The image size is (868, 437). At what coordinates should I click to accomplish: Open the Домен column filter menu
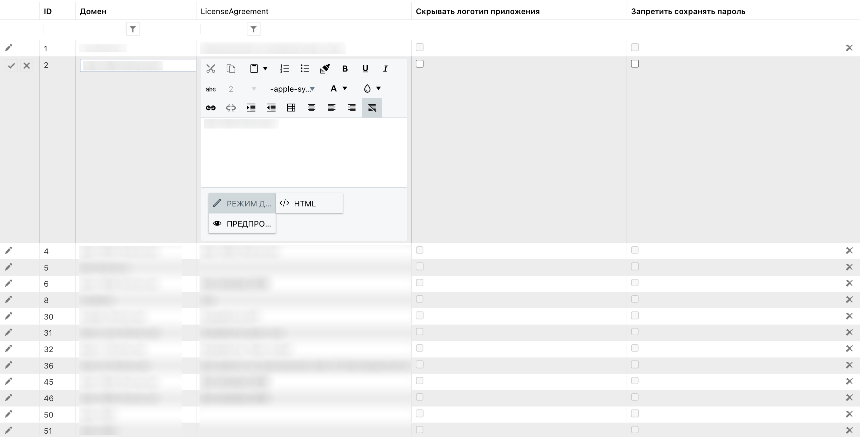133,29
